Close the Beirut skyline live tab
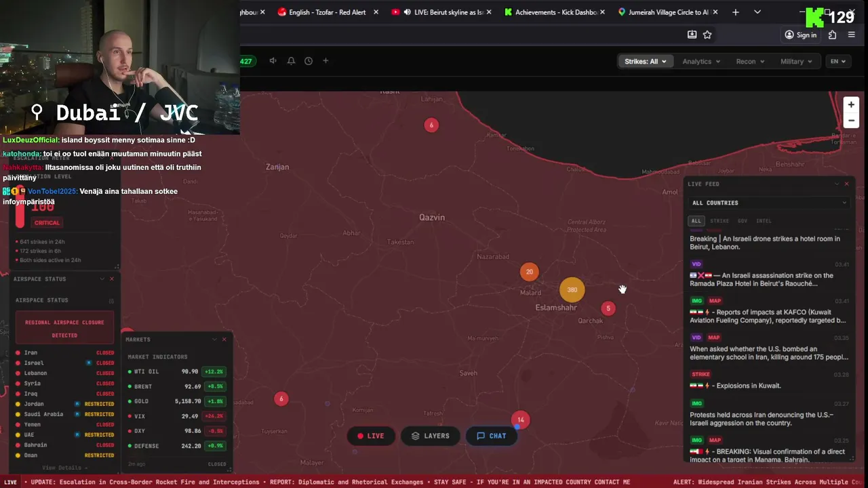 pyautogui.click(x=490, y=12)
